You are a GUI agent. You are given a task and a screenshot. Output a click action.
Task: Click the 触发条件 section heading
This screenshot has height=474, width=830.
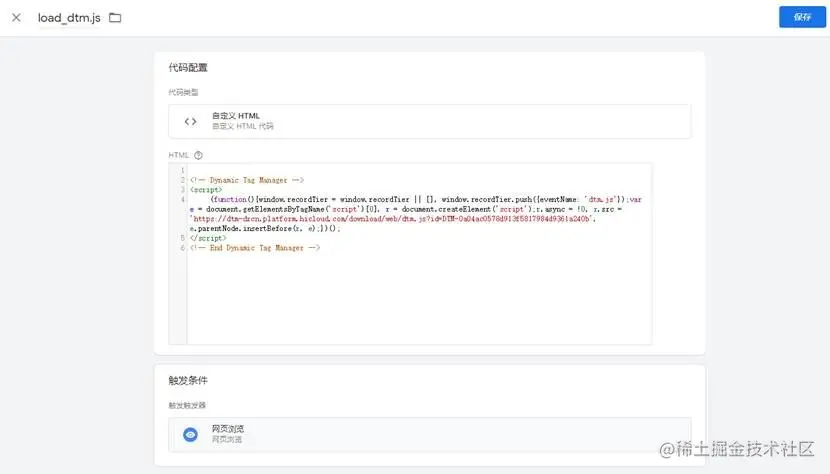(188, 380)
